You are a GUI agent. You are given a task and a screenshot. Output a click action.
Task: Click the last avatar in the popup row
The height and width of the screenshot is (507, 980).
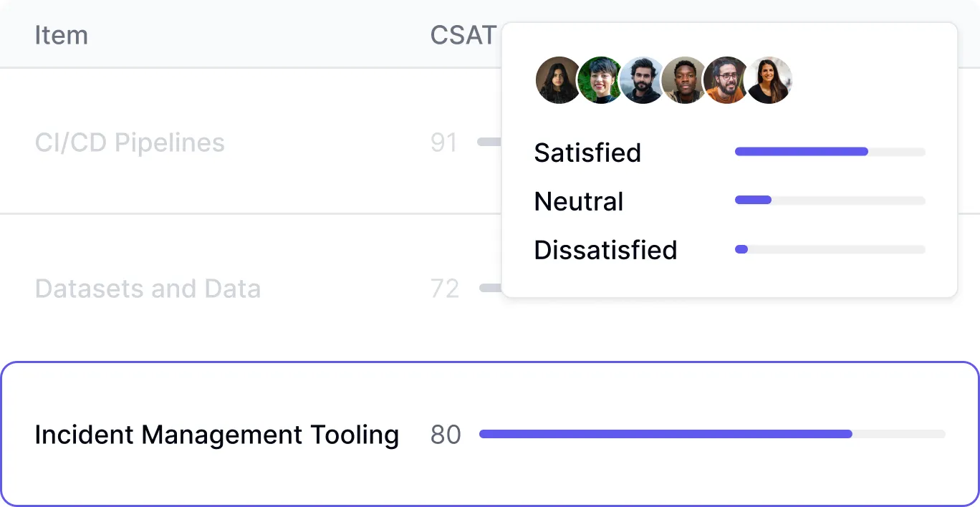[x=769, y=80]
